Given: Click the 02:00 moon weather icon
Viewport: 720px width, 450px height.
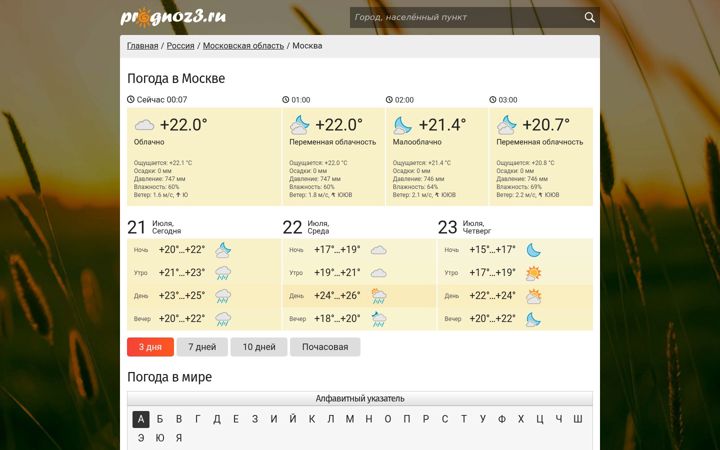Looking at the screenshot, I should pyautogui.click(x=403, y=125).
